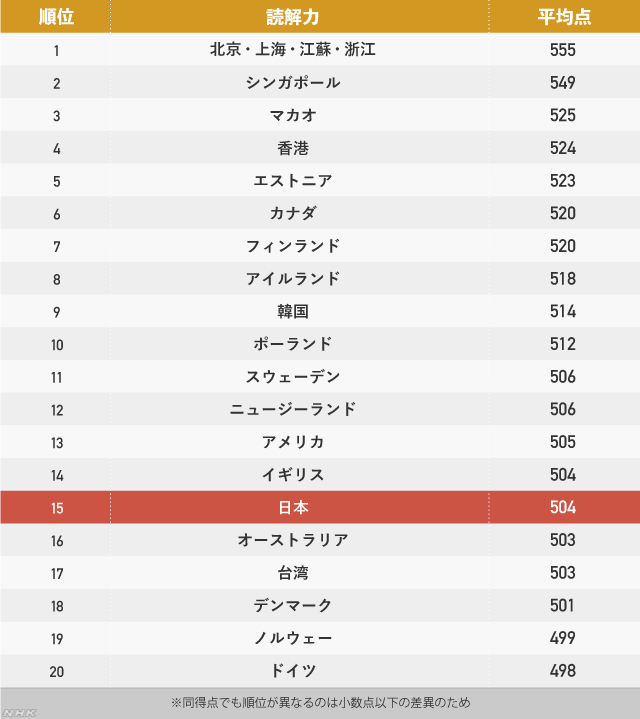Click the エストニア row
This screenshot has width=640, height=719.
[x=320, y=180]
